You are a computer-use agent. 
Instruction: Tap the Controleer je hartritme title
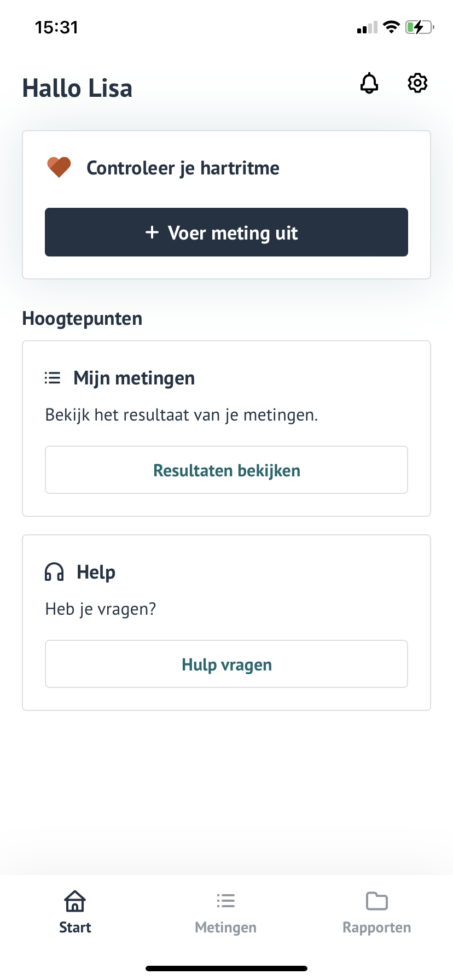tap(183, 168)
